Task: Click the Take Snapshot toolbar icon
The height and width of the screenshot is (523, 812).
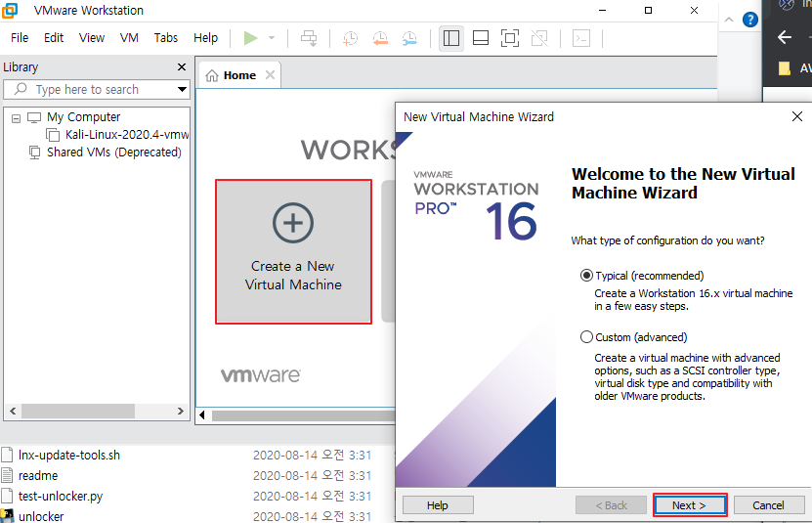Action: 350,38
